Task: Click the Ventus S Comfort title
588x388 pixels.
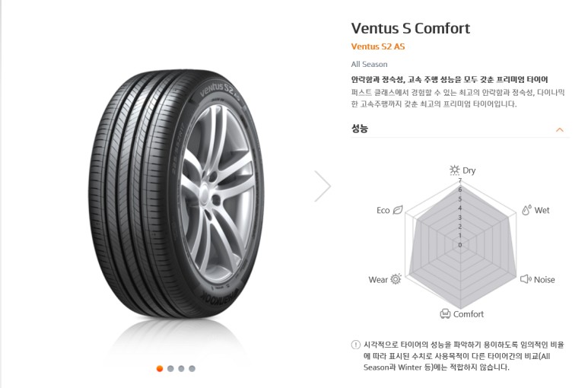Action: (x=410, y=28)
